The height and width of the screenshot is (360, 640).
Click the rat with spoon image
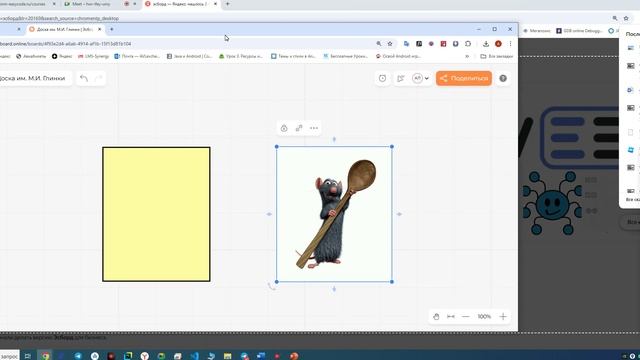tap(334, 214)
